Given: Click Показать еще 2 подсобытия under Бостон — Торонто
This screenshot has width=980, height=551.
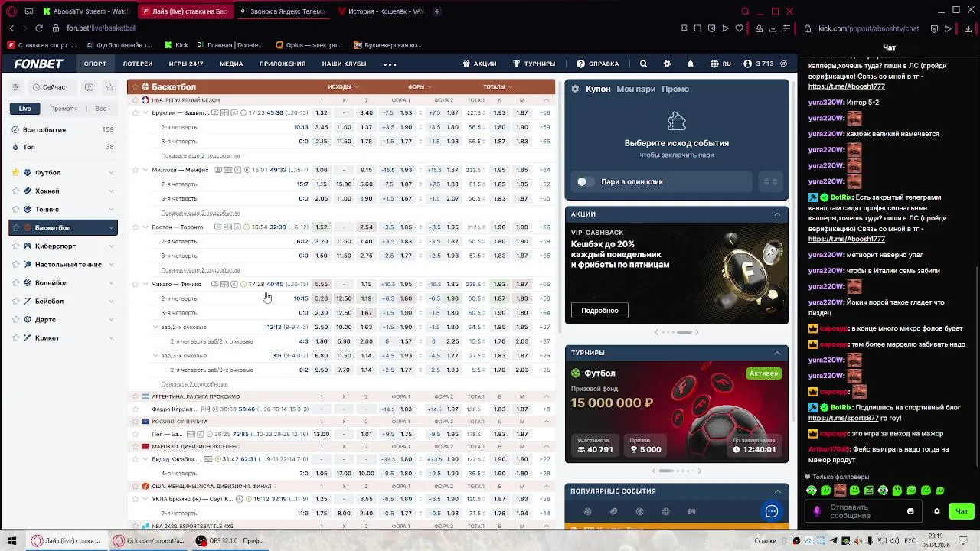Looking at the screenshot, I should (x=200, y=270).
